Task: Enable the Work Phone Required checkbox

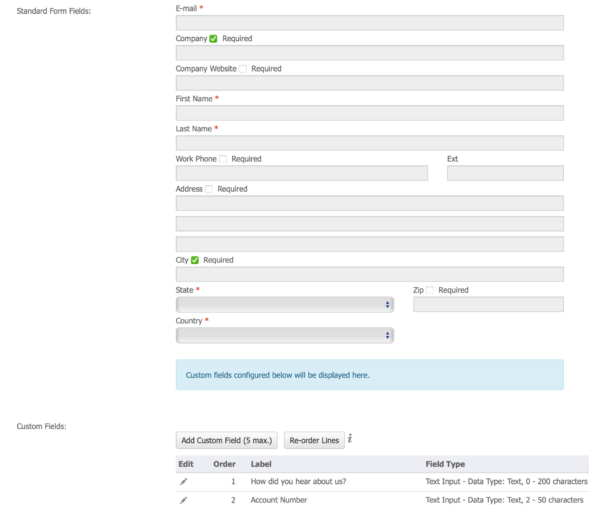Action: [223, 159]
